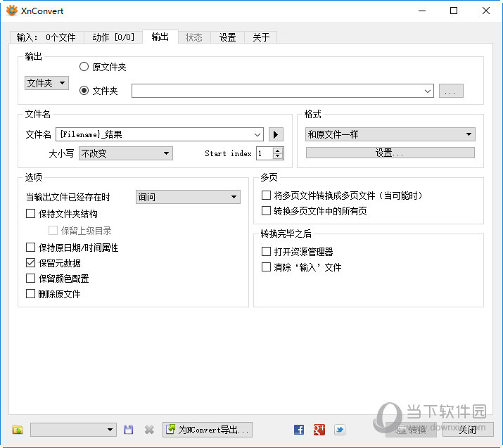Screen dimensions: 503x448
Task: Click the 转换 button
Action: click(x=411, y=430)
